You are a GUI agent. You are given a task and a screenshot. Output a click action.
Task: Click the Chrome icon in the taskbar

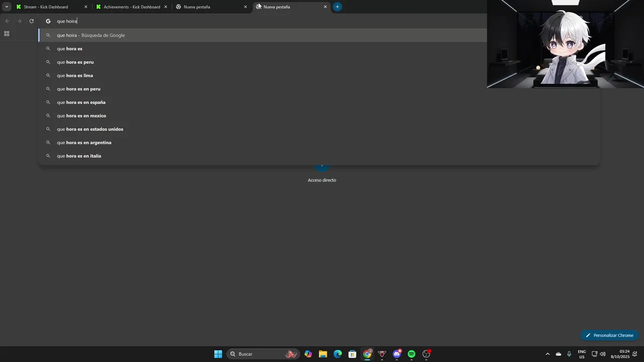tap(367, 354)
